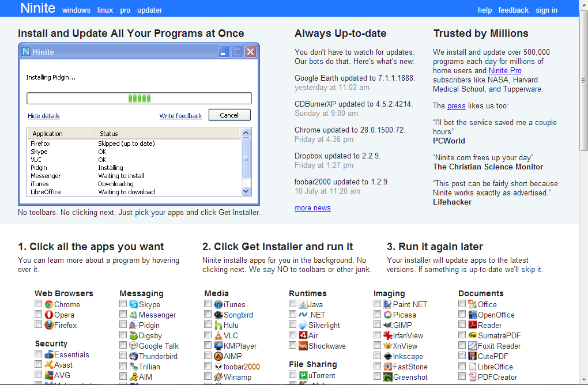Click the uTorrent icon under File Sharing
The height and width of the screenshot is (385, 588).
click(303, 375)
